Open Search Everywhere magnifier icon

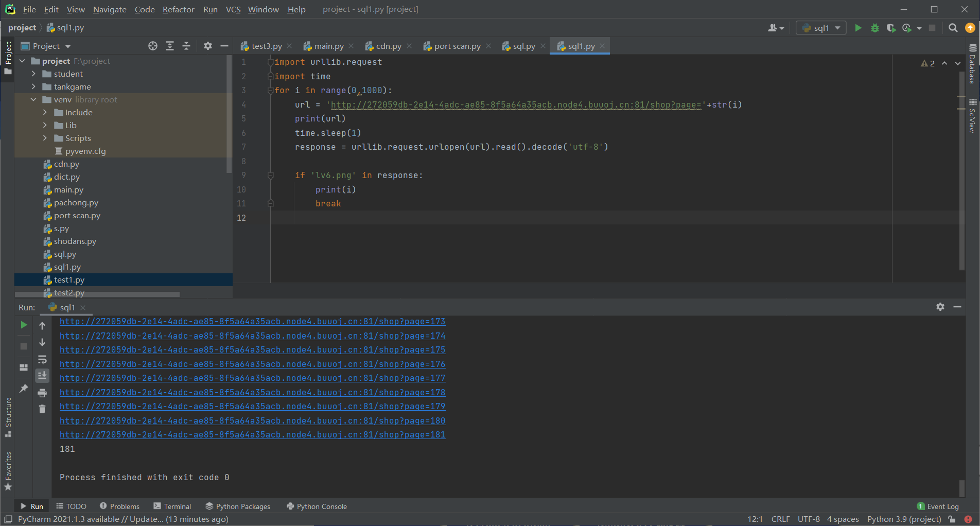[953, 28]
